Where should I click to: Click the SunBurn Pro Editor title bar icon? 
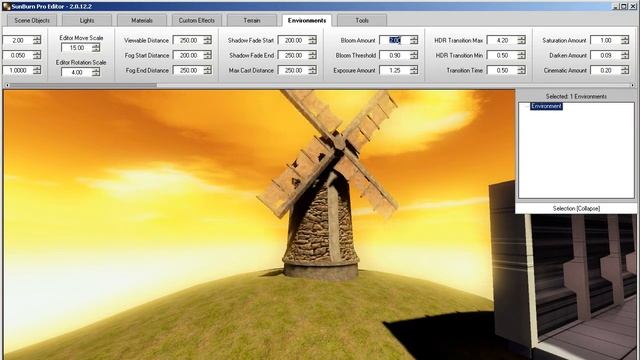[x=7, y=6]
